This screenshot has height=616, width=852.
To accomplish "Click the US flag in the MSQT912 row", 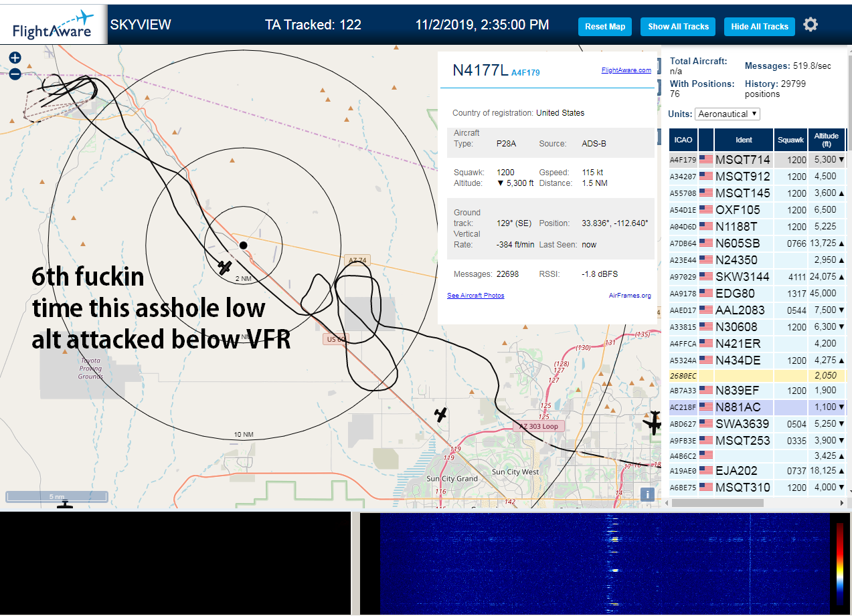I will pos(705,177).
